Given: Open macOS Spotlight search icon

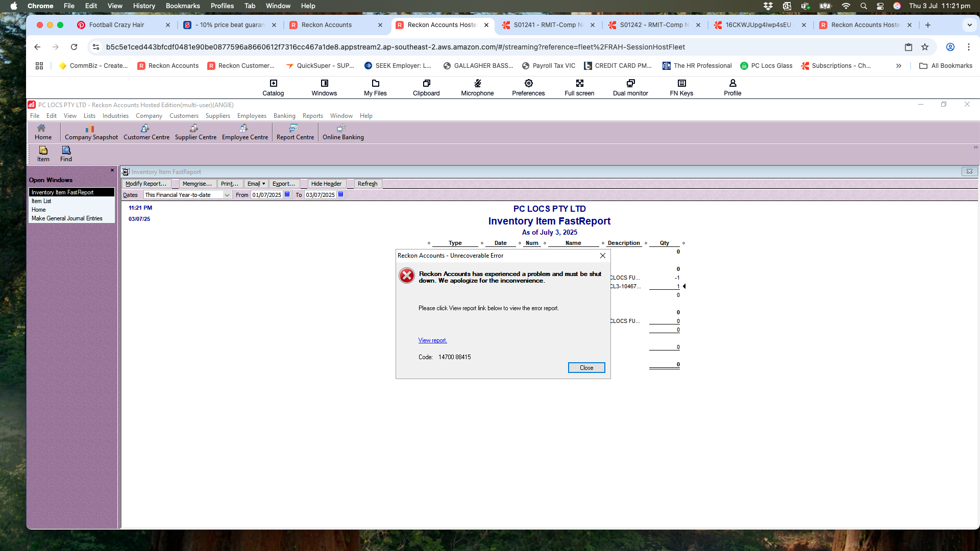Looking at the screenshot, I should tap(864, 6).
